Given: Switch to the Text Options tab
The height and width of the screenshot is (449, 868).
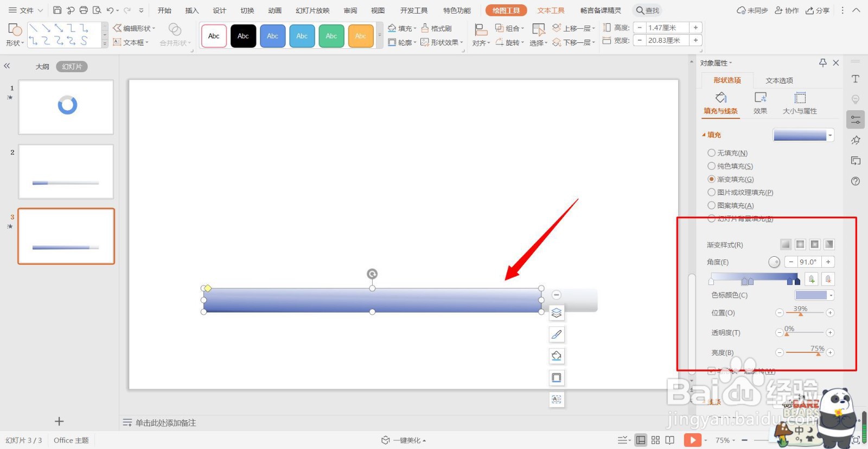Looking at the screenshot, I should (x=779, y=80).
